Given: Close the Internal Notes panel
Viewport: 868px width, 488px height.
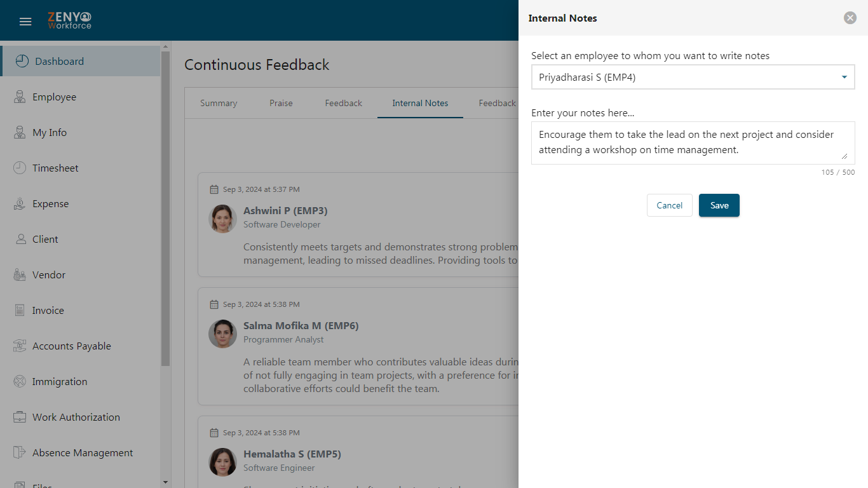Looking at the screenshot, I should 850,18.
